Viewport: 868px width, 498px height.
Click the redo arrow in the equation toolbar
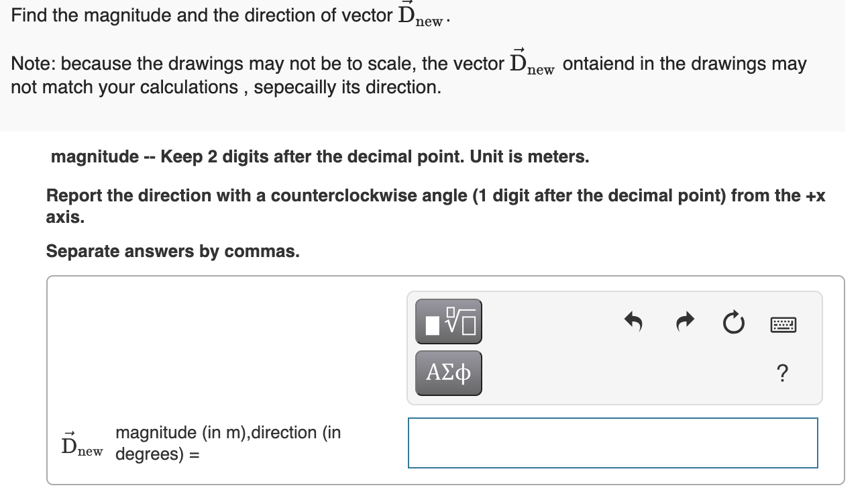click(685, 322)
